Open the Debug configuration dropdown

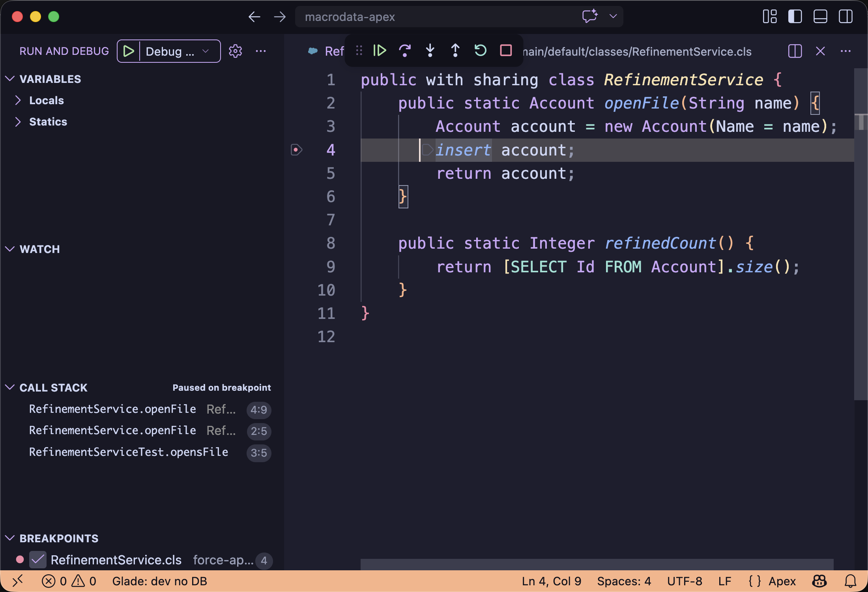pyautogui.click(x=179, y=51)
